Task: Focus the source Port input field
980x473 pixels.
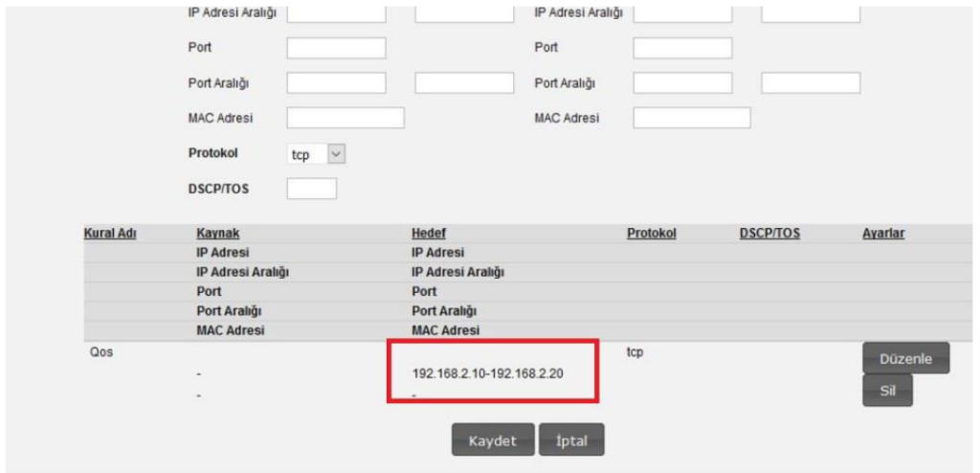Action: tap(336, 47)
